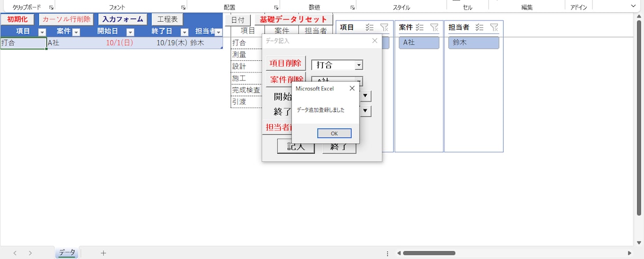Click horizontal scrollbar right arrow
Viewport: 644px width, 259px height.
pyautogui.click(x=629, y=253)
